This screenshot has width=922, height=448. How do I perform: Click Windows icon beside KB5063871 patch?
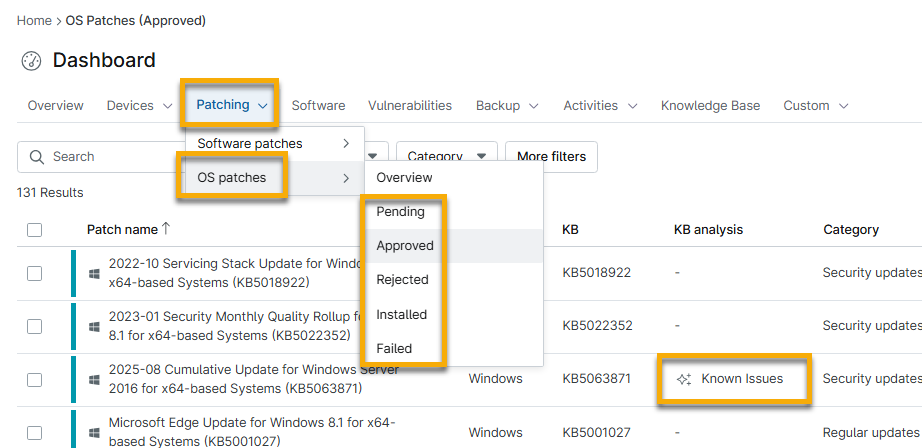pos(94,380)
